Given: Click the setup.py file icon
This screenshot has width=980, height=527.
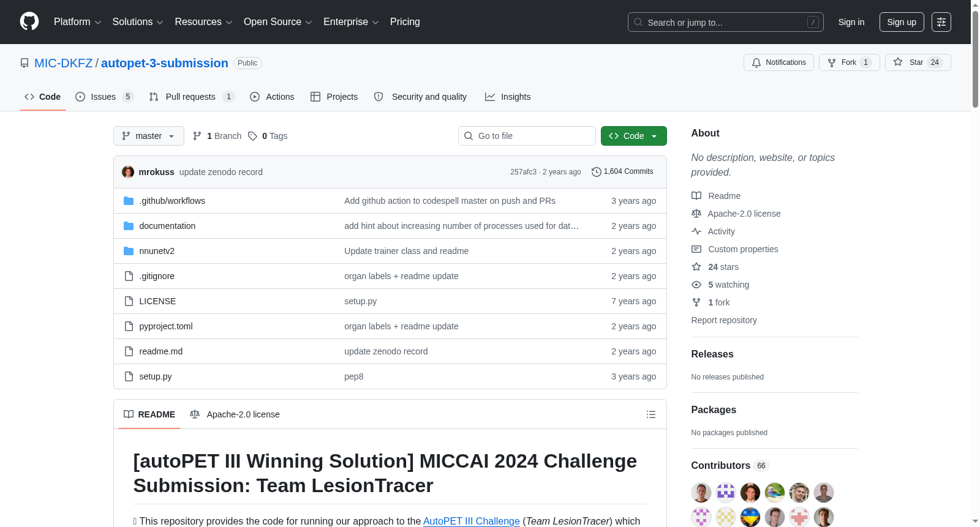Looking at the screenshot, I should click(x=129, y=376).
